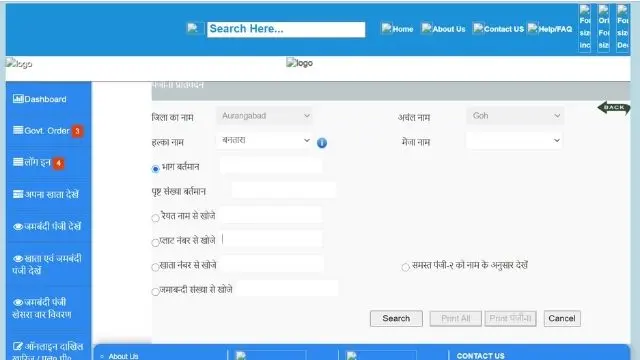Screen dimensions: 640x360
Task: Click the Govt. Order list icon
Action: pos(18,130)
